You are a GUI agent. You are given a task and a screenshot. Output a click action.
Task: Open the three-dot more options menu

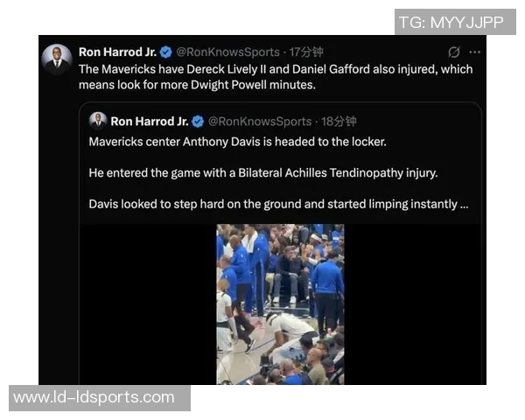point(475,52)
